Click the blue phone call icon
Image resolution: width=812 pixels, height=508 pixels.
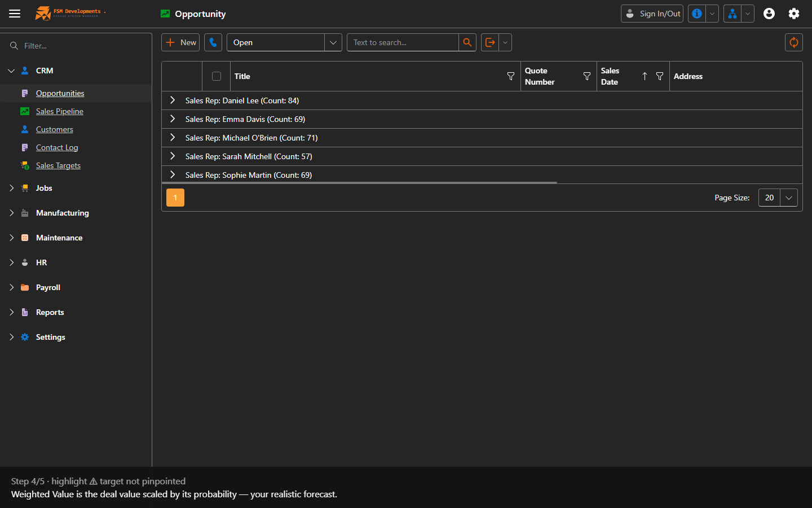pos(213,42)
